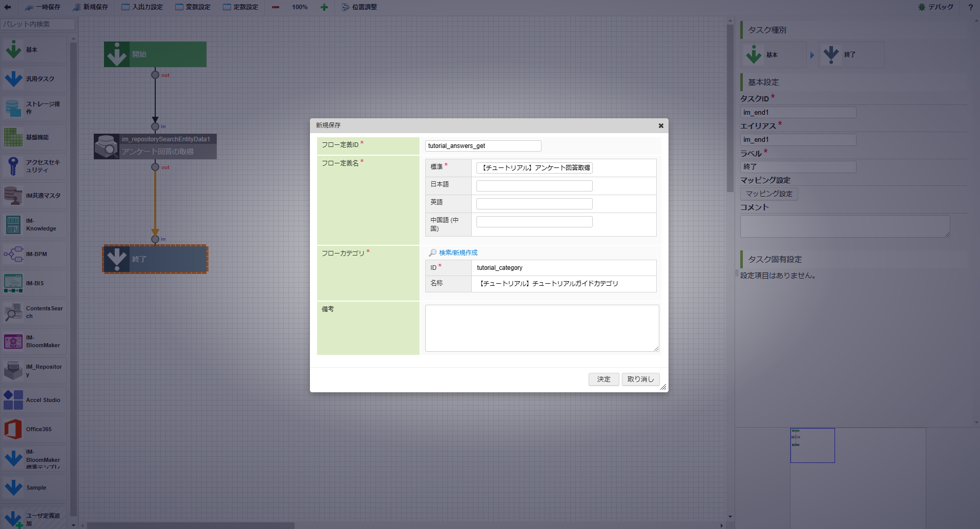The image size is (980, 529).
Task: Select the Office365 palette icon
Action: [13, 429]
